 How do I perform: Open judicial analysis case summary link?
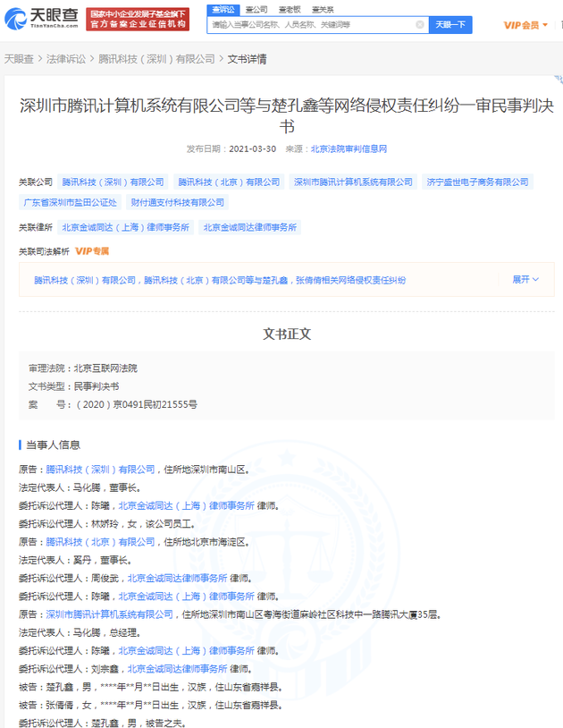220,280
